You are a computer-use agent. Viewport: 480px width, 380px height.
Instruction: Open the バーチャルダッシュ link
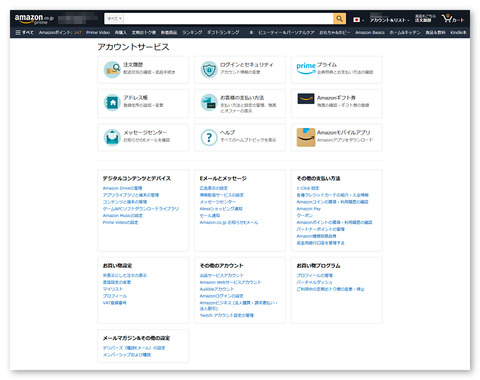click(314, 282)
